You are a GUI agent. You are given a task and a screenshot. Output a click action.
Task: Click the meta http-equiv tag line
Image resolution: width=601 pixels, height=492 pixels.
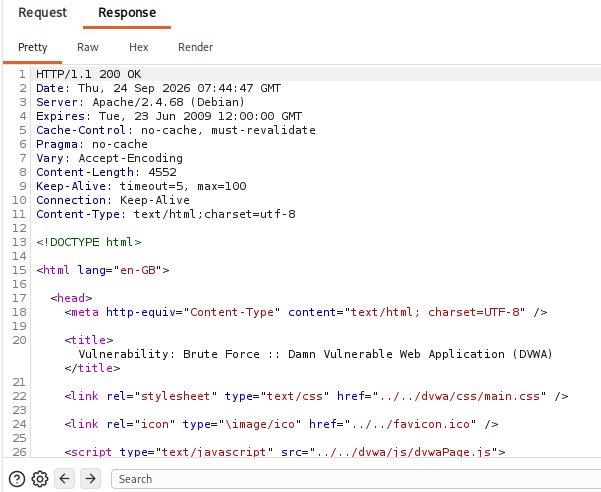pyautogui.click(x=306, y=312)
